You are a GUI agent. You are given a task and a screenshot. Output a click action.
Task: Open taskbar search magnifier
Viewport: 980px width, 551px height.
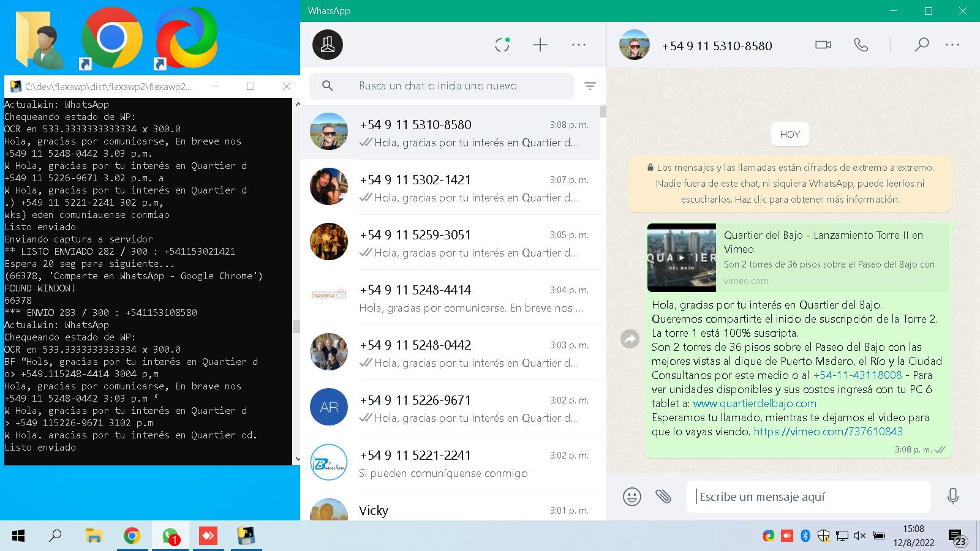(x=55, y=536)
